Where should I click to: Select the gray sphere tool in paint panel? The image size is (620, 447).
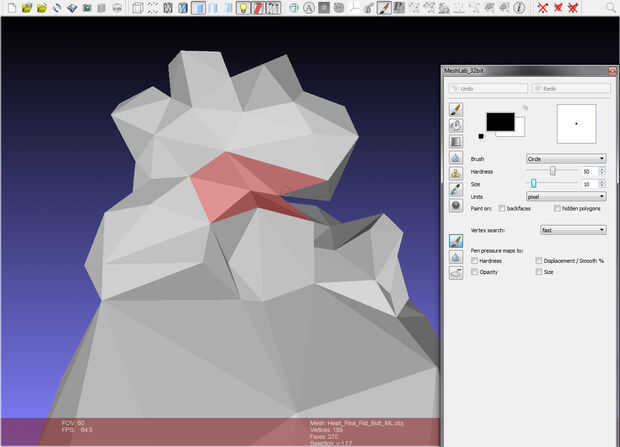pos(456,206)
